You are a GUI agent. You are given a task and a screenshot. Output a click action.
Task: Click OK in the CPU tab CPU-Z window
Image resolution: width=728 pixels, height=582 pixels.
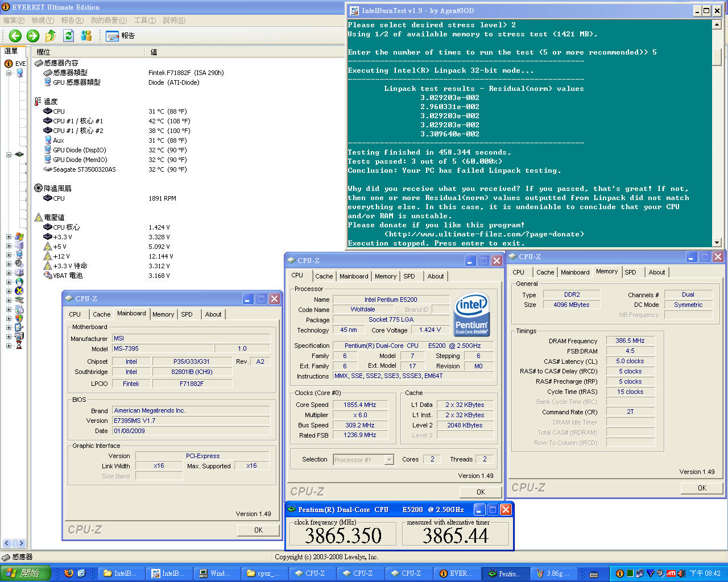click(481, 492)
